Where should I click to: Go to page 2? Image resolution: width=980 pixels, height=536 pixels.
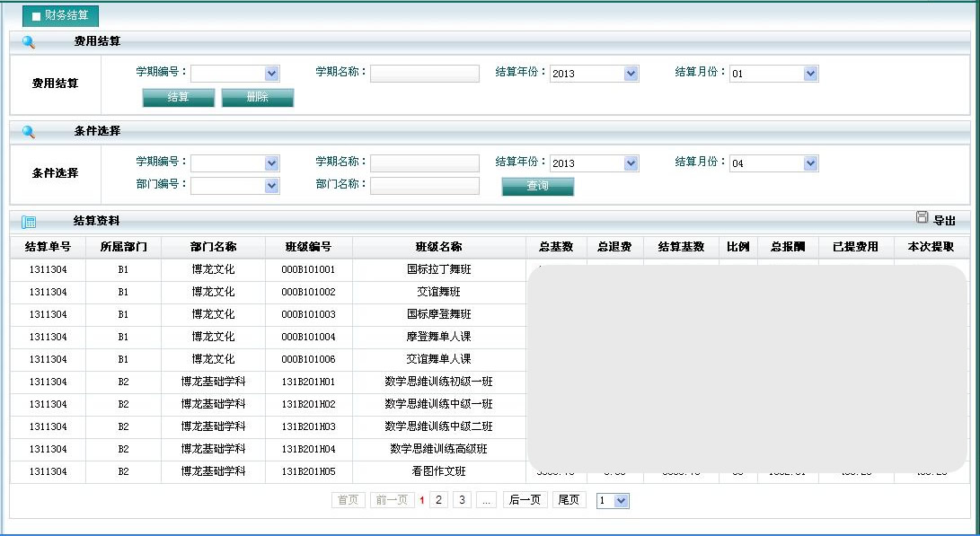[x=438, y=500]
